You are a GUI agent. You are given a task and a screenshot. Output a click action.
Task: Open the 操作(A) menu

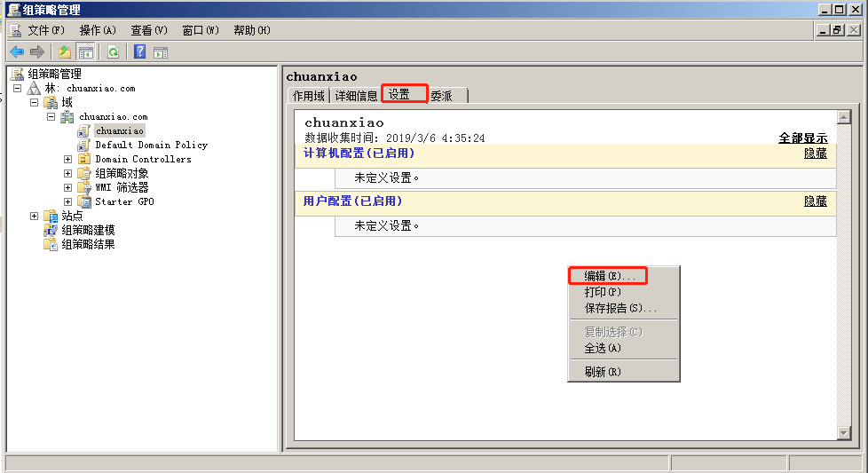click(x=98, y=30)
